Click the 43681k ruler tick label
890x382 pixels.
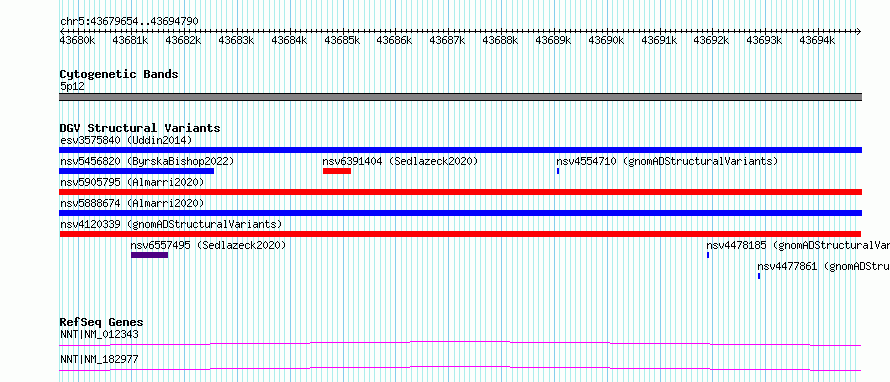tap(131, 40)
